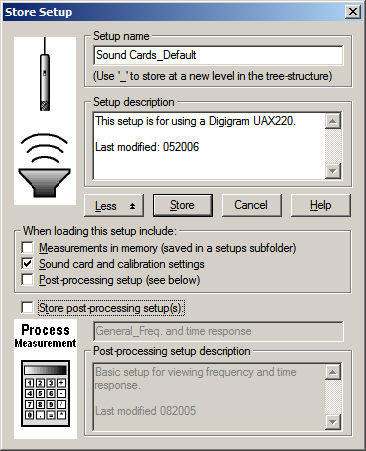Click up arrow in post-processing description scrollbar
Screen dimensions: 366x451
pos(332,372)
